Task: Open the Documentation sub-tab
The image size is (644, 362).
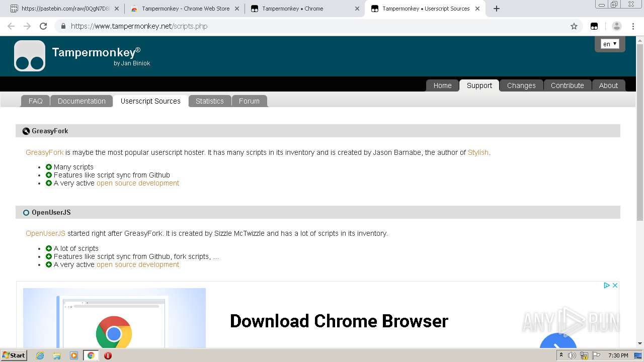Action: pyautogui.click(x=82, y=101)
